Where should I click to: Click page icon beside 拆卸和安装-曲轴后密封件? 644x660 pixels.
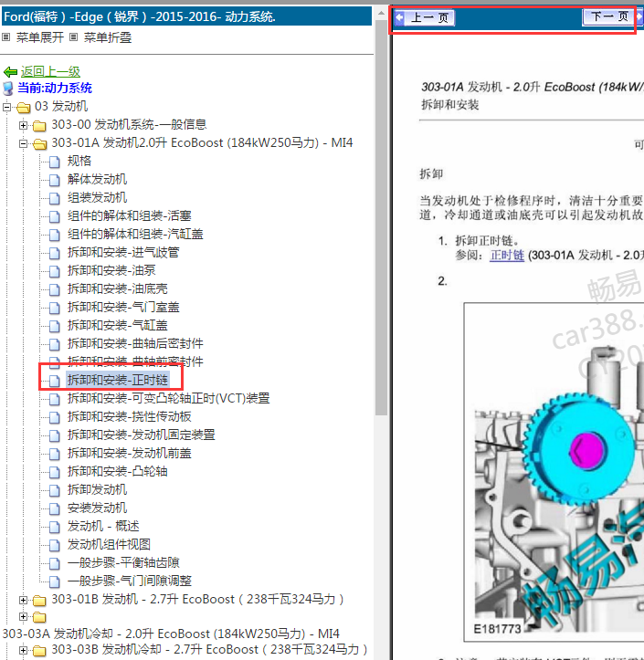pyautogui.click(x=54, y=344)
